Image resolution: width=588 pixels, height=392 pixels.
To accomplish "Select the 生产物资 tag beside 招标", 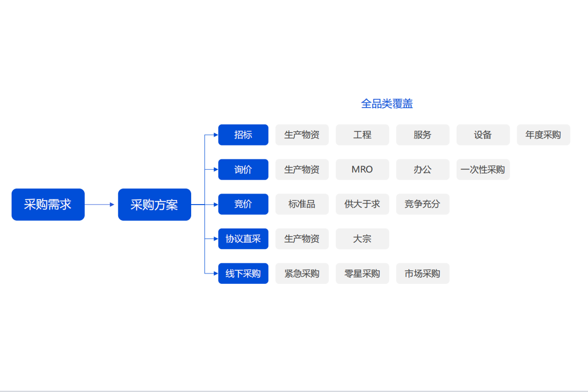I will [x=302, y=135].
